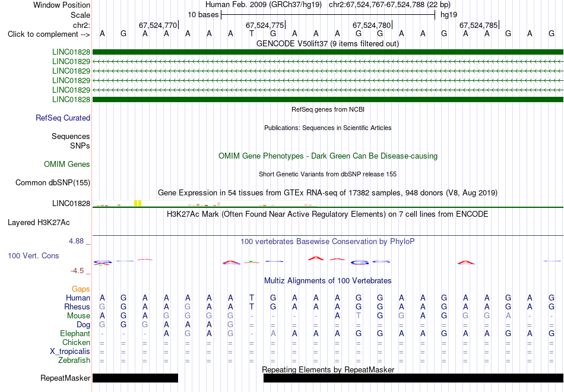Open 'Repeating Elements by RepeatMasker' title
This screenshot has width=564, height=392.
[328, 369]
